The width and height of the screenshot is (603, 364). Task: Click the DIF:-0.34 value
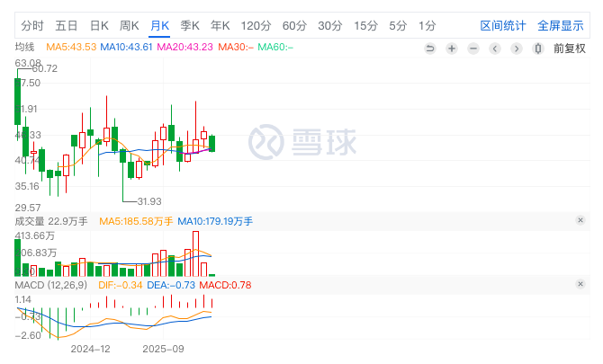(x=121, y=285)
